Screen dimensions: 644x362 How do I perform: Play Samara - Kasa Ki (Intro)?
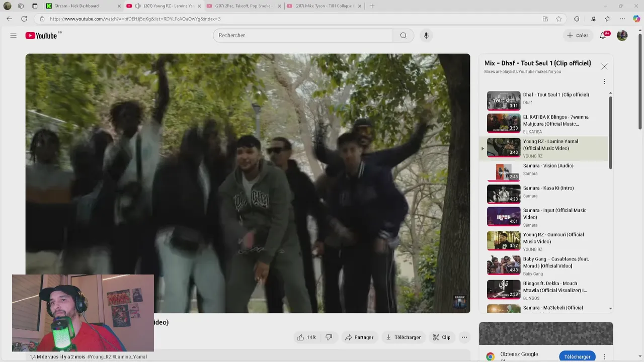pyautogui.click(x=545, y=194)
